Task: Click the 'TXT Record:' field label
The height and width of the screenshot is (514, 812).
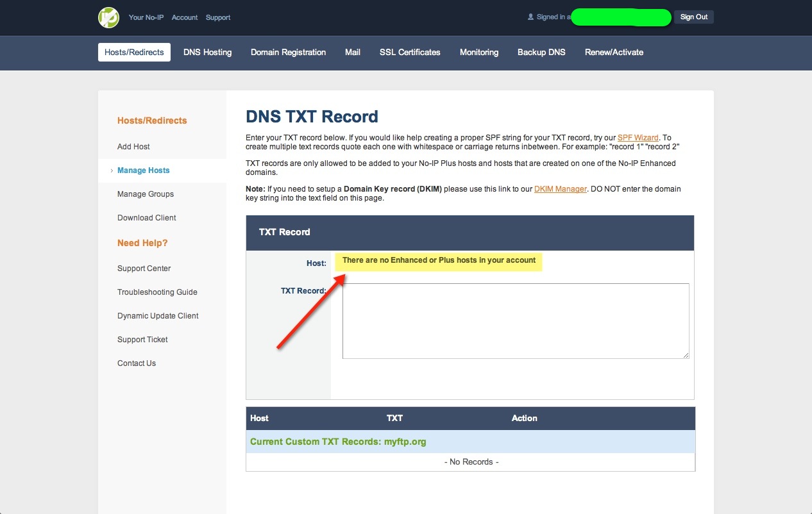Action: click(303, 291)
